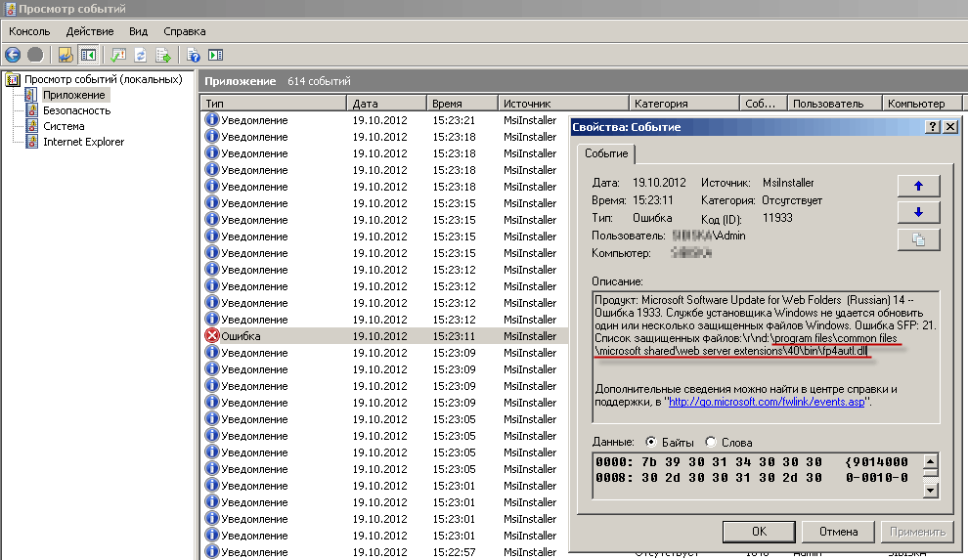
Task: Click the Отмена button
Action: pos(838,532)
